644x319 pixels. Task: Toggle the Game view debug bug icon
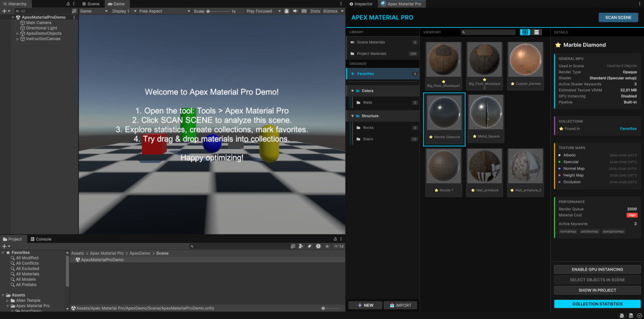tap(287, 11)
